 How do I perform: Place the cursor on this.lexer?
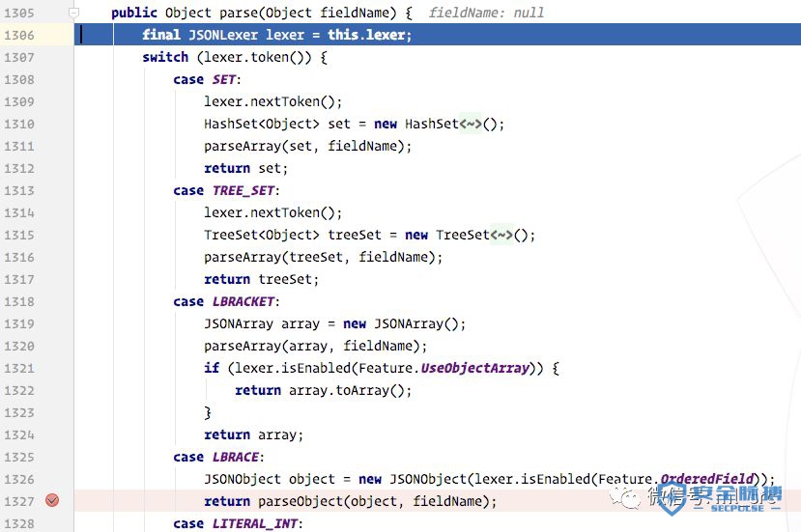[x=366, y=35]
